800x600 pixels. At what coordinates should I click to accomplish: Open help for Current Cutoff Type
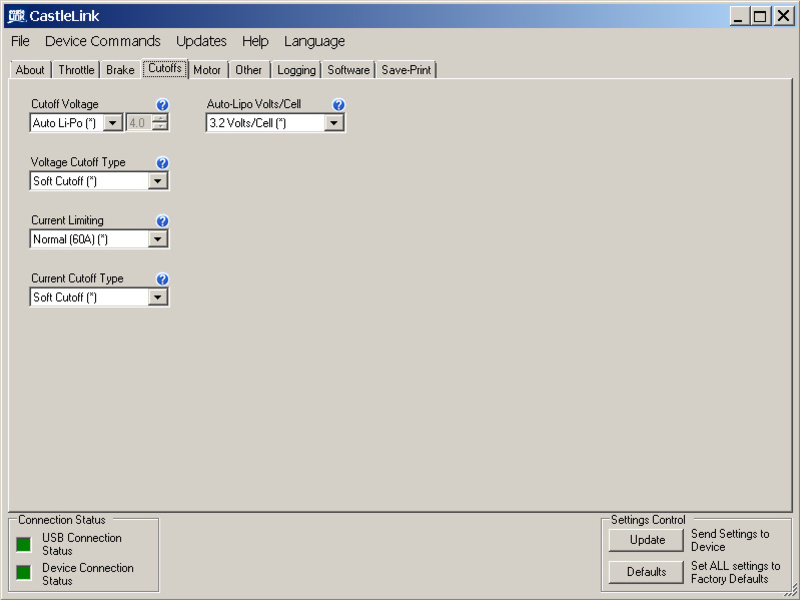pos(162,279)
